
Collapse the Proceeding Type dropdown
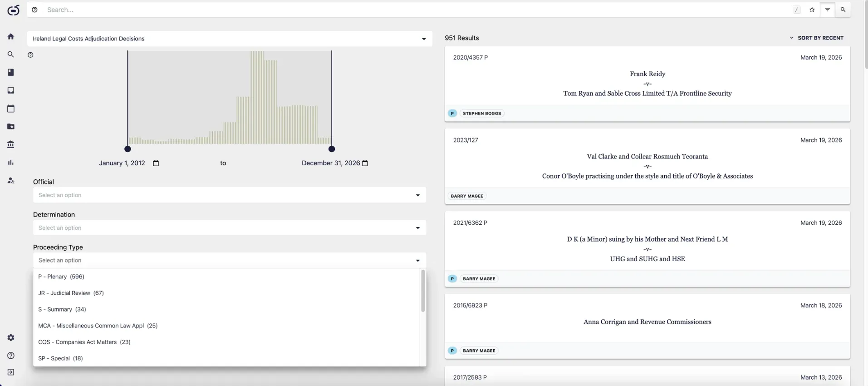click(x=230, y=260)
